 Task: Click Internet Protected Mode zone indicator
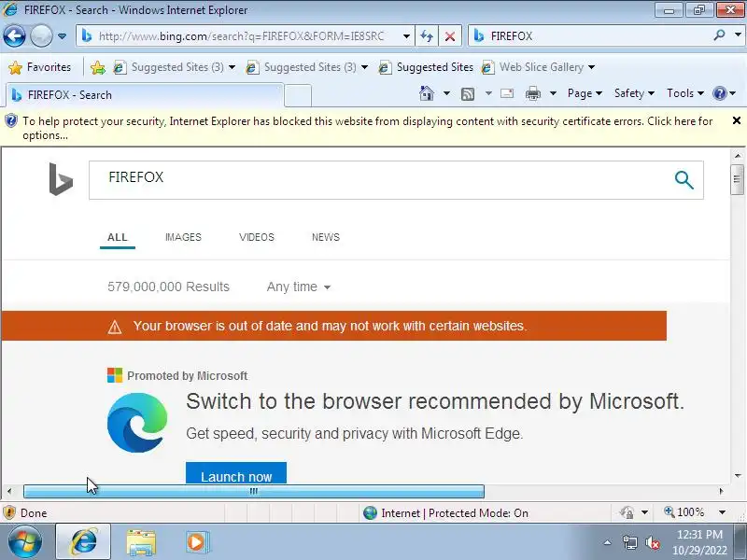click(446, 512)
